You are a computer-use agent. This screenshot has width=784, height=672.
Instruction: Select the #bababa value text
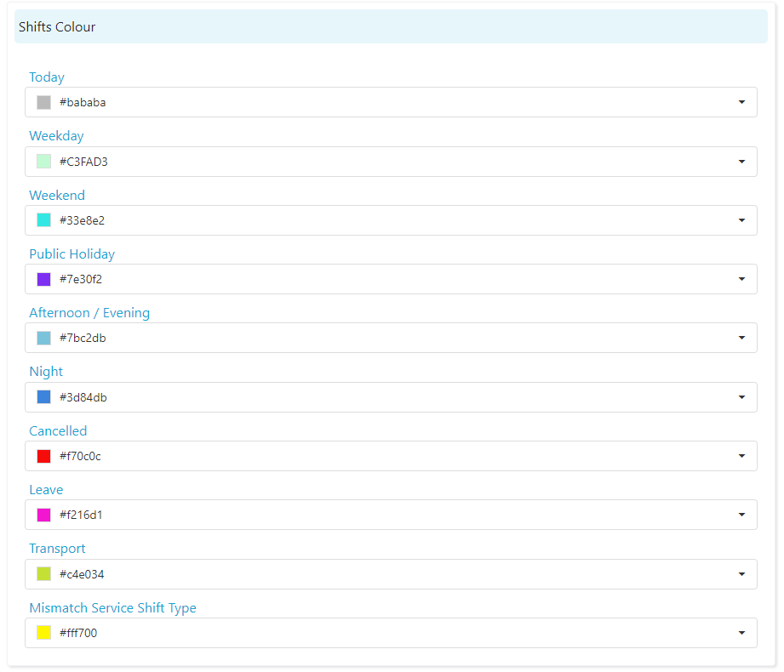83,102
